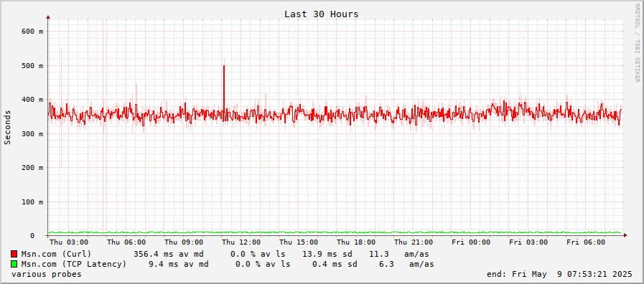Screen dimensions: 644x284
Task: Select the 'Msn.com (Curl)' legend label
Action: pyautogui.click(x=56, y=254)
